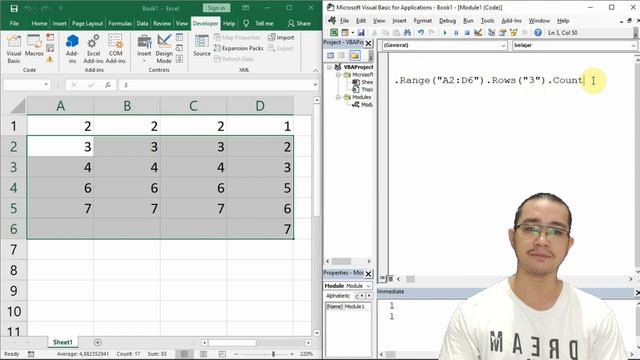
Task: Collapse the VBAProject tree node
Action: pos(329,67)
